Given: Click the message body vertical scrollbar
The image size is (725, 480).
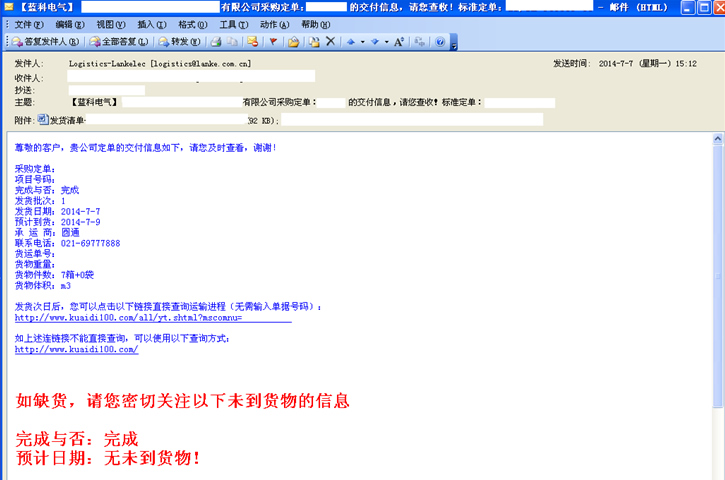Looking at the screenshot, I should 718,300.
